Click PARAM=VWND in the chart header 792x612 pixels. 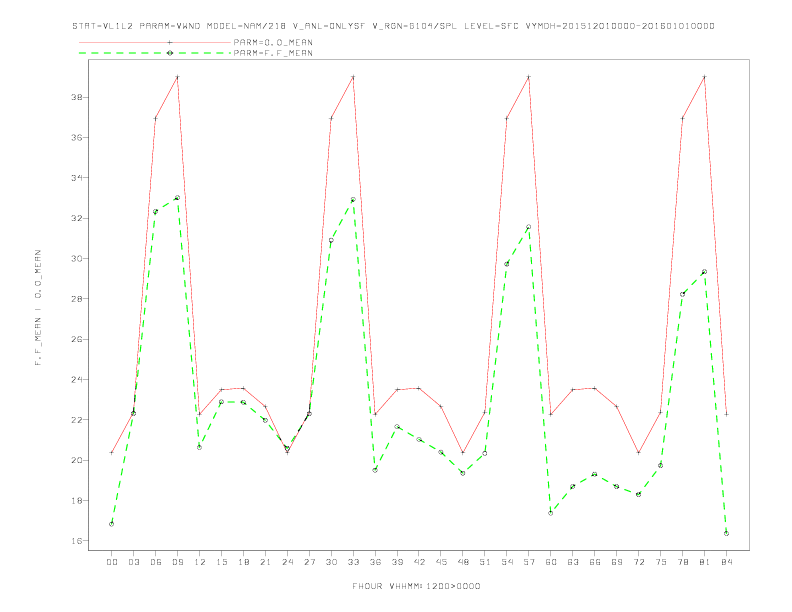click(x=170, y=26)
